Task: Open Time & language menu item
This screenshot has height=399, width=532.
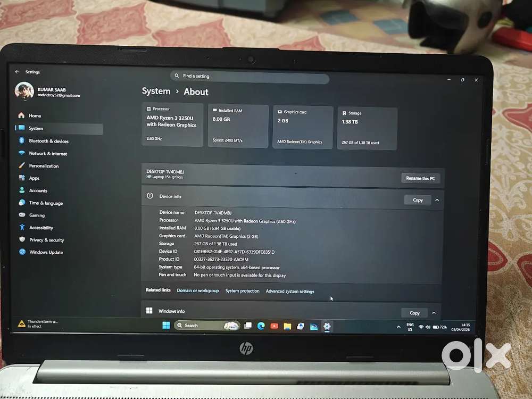Action: [x=46, y=203]
